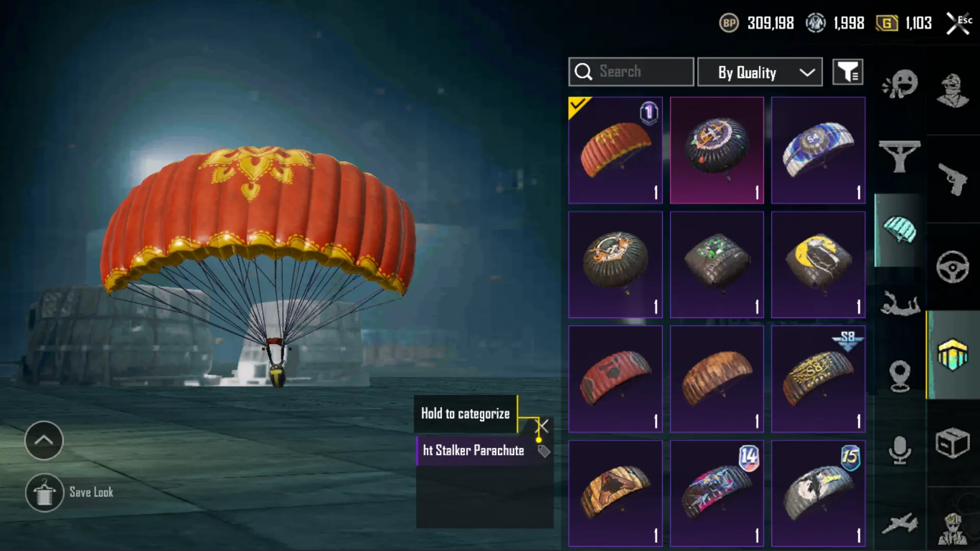The height and width of the screenshot is (551, 980).
Task: Open the vehicle steering wheel category
Action: coord(952,267)
